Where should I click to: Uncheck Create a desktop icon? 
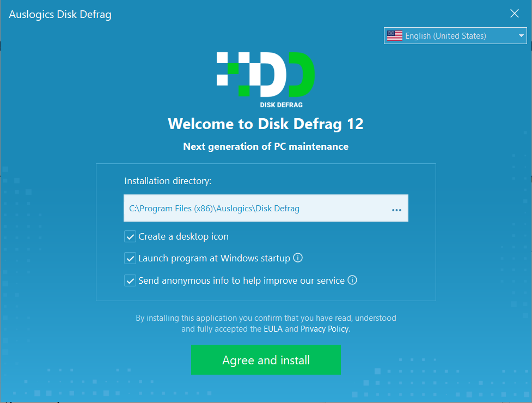(129, 236)
